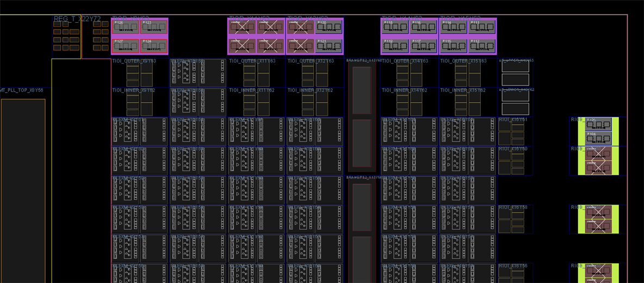Select I/O pad P114
This screenshot has height=283, width=644.
[x=454, y=27]
